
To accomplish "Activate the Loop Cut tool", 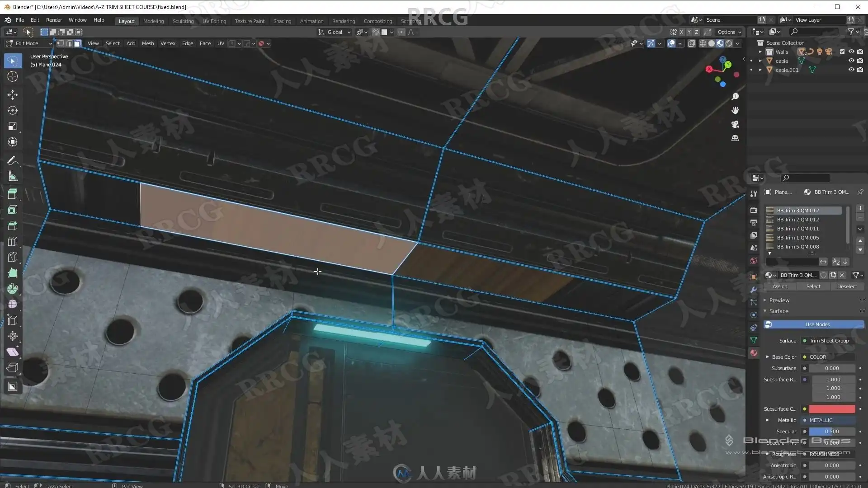I will [x=13, y=241].
